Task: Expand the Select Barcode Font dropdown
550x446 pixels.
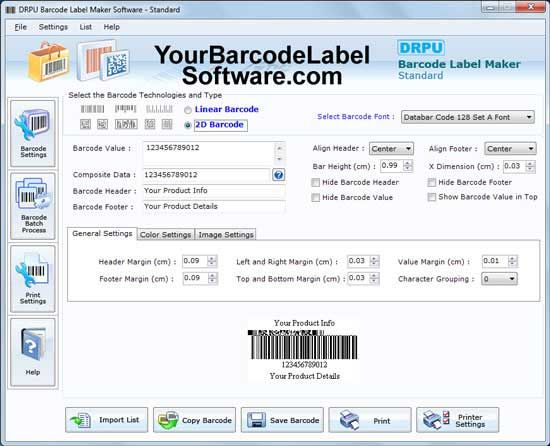Action: (468, 117)
